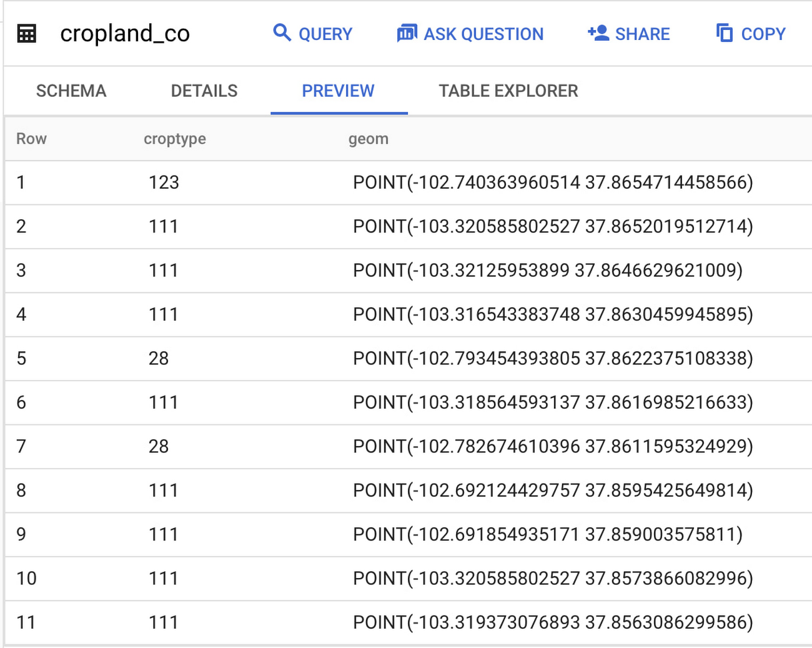Click POINT(-102.782674610396 37.8611595324929) cell

pos(553,447)
